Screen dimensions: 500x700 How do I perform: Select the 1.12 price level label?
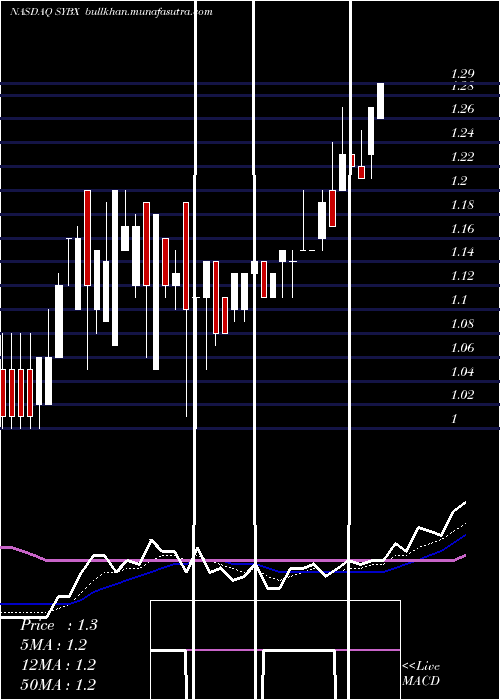[462, 276]
